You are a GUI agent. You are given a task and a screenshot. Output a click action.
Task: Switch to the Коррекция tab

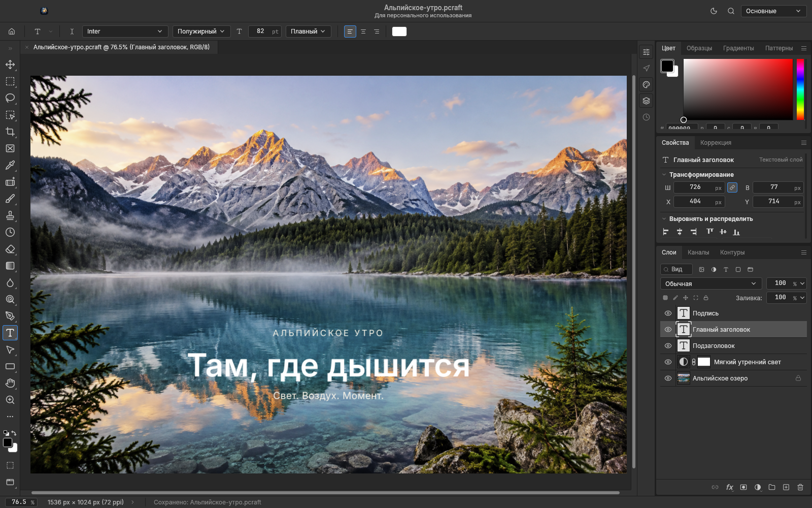click(x=716, y=143)
